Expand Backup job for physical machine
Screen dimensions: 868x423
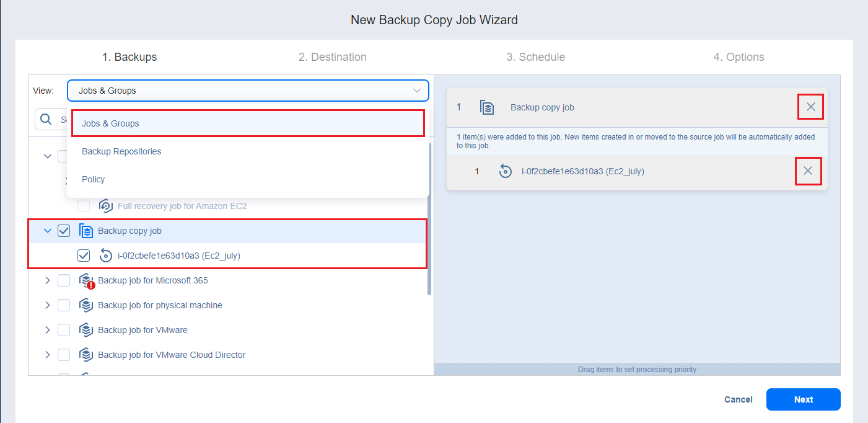(x=48, y=305)
